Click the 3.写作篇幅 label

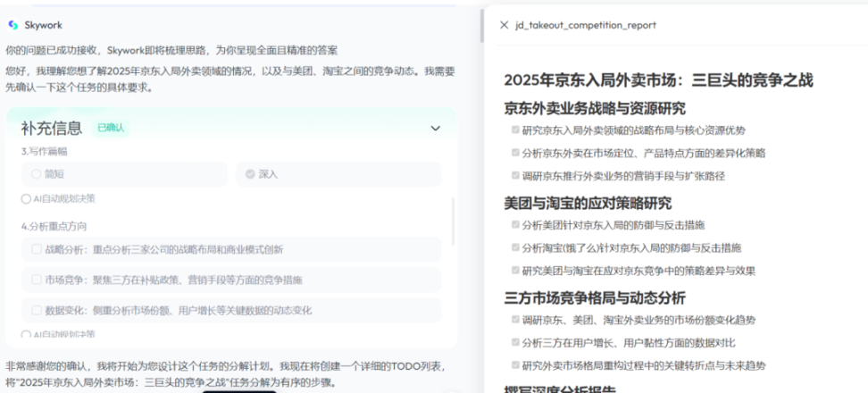45,152
